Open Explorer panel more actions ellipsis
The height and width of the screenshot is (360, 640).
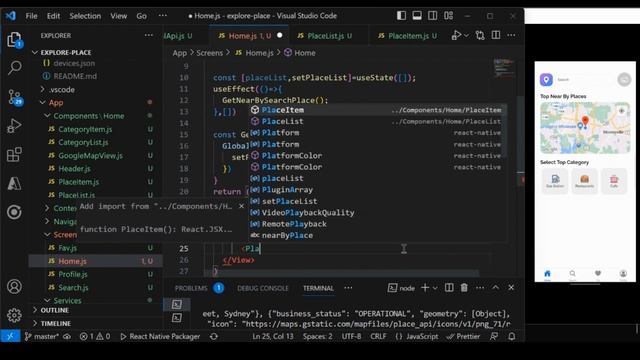tap(149, 36)
